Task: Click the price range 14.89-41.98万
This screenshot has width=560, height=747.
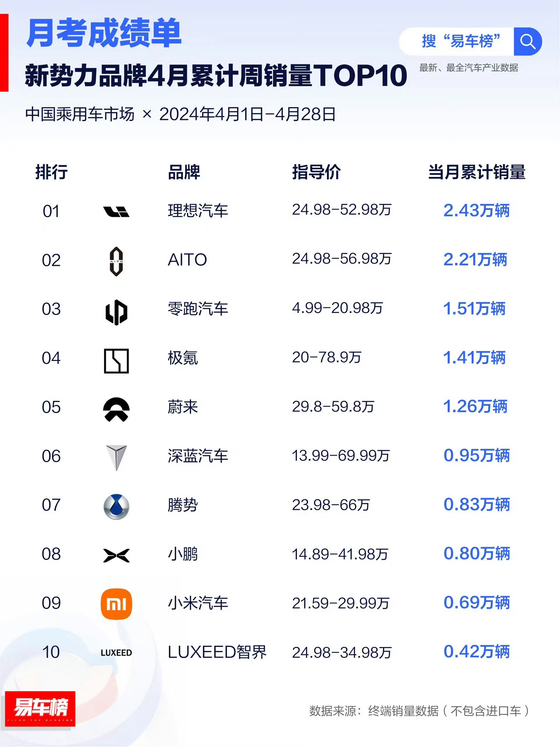Action: click(x=340, y=554)
